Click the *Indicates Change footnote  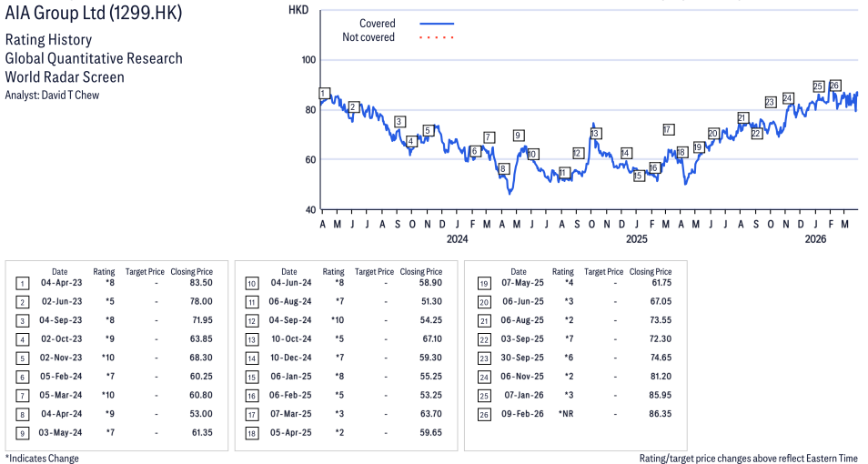pos(42,458)
